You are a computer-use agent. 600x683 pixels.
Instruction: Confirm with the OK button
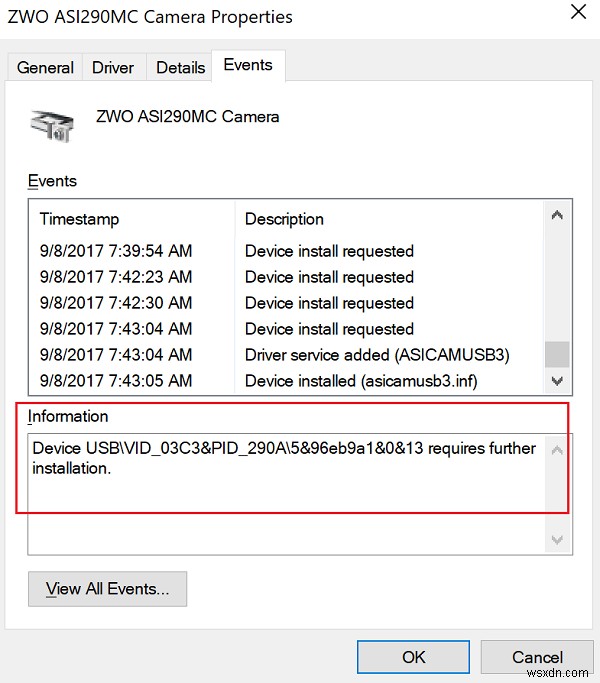click(413, 657)
